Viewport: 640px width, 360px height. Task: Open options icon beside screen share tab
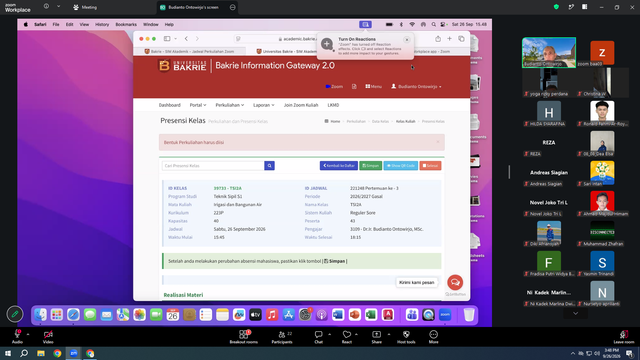click(233, 7)
